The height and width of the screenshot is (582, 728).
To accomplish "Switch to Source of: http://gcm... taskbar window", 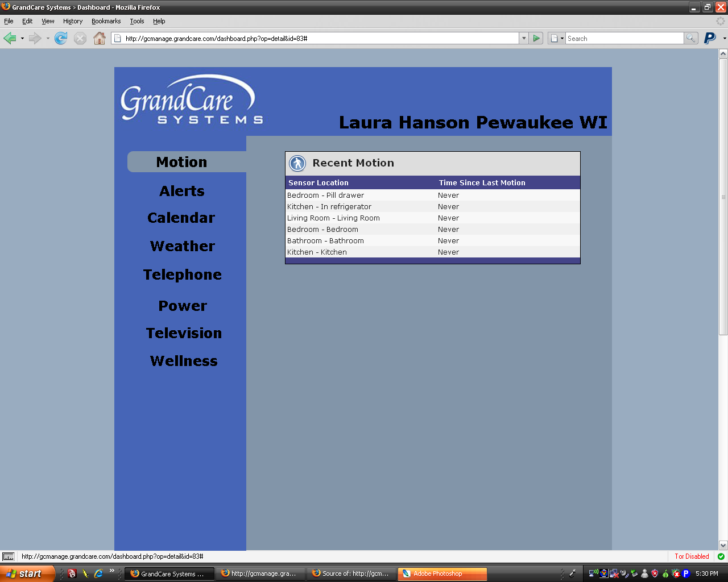I will 351,573.
